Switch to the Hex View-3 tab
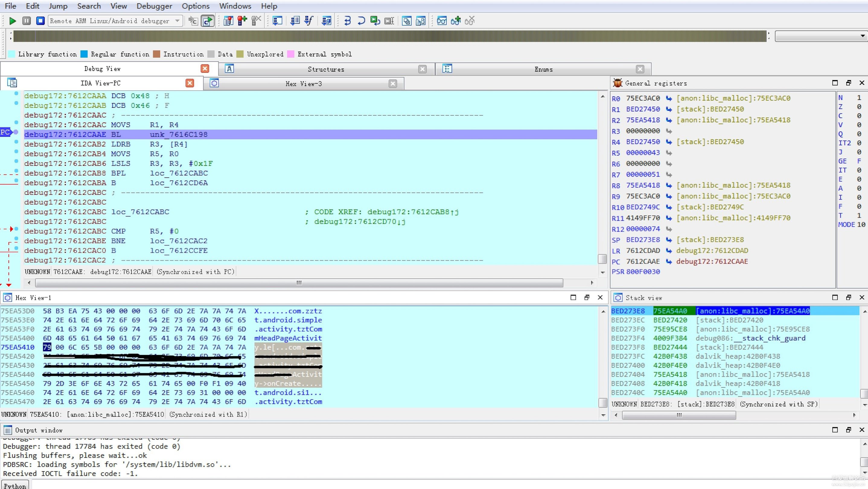 303,84
